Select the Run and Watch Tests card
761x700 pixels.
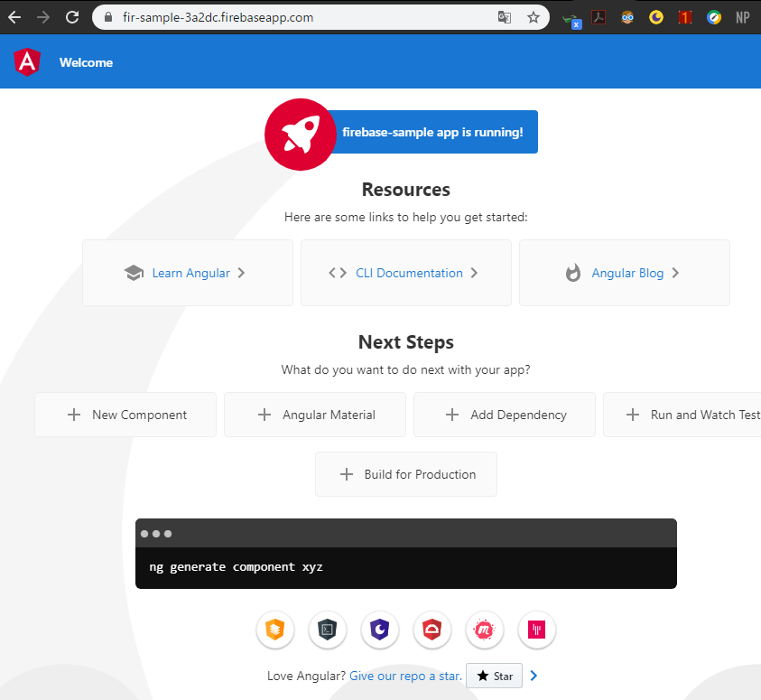click(x=682, y=415)
